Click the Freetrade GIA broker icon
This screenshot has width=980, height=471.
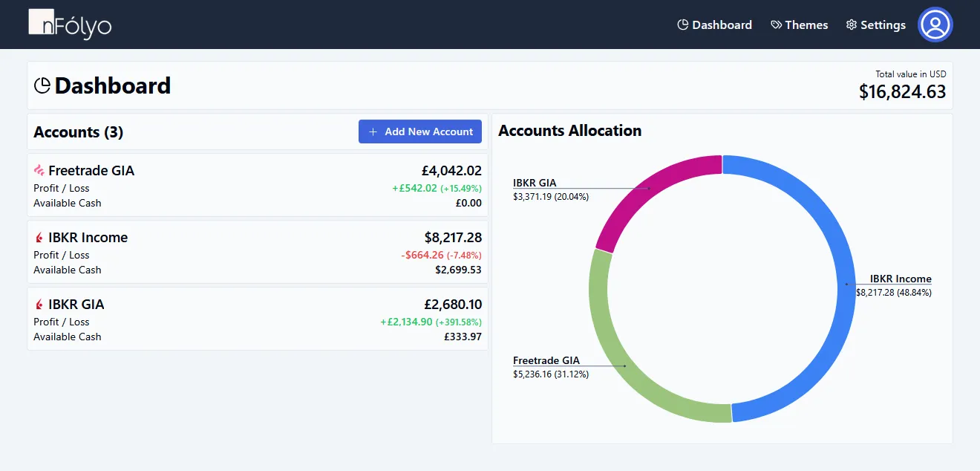[x=39, y=171]
